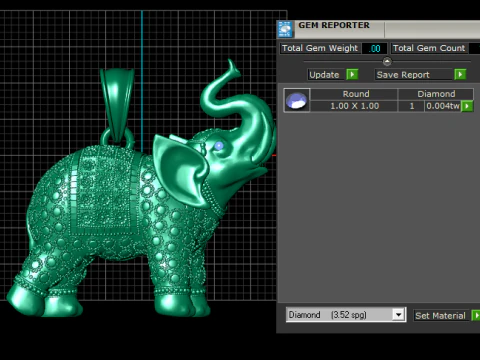The image size is (480, 360).
Task: Click the Gem Reporter panel icon
Action: coord(285,29)
